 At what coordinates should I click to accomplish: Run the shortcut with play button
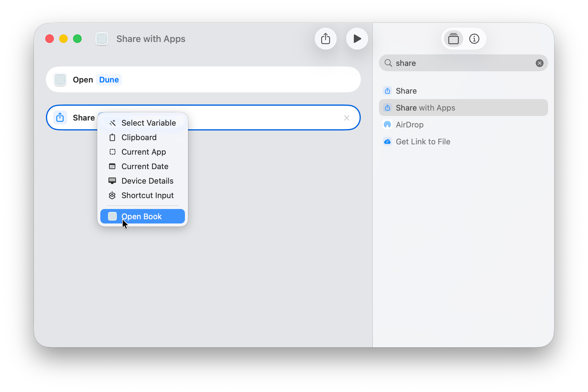pos(357,39)
